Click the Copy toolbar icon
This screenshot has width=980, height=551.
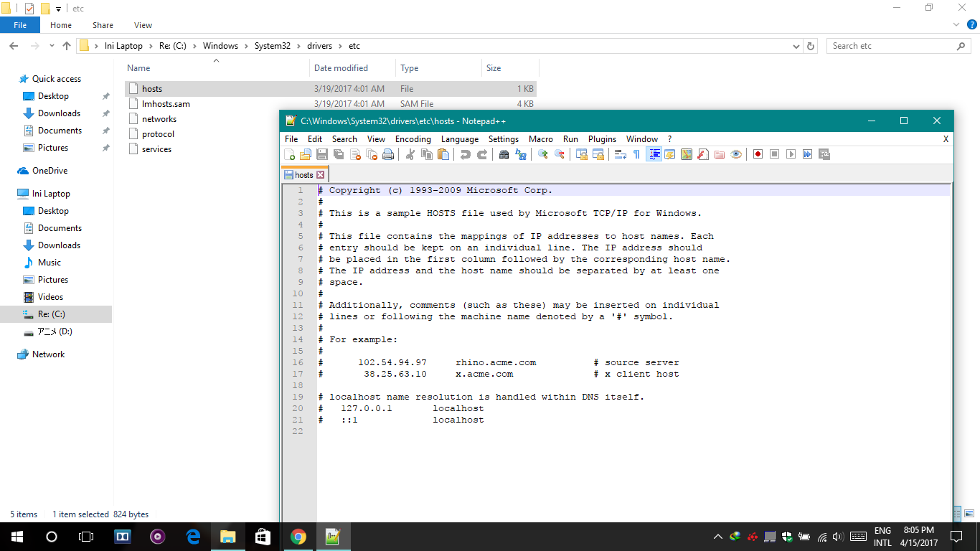(427, 154)
